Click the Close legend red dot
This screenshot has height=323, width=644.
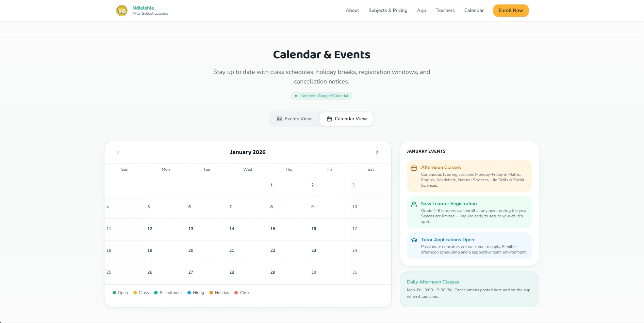236,293
